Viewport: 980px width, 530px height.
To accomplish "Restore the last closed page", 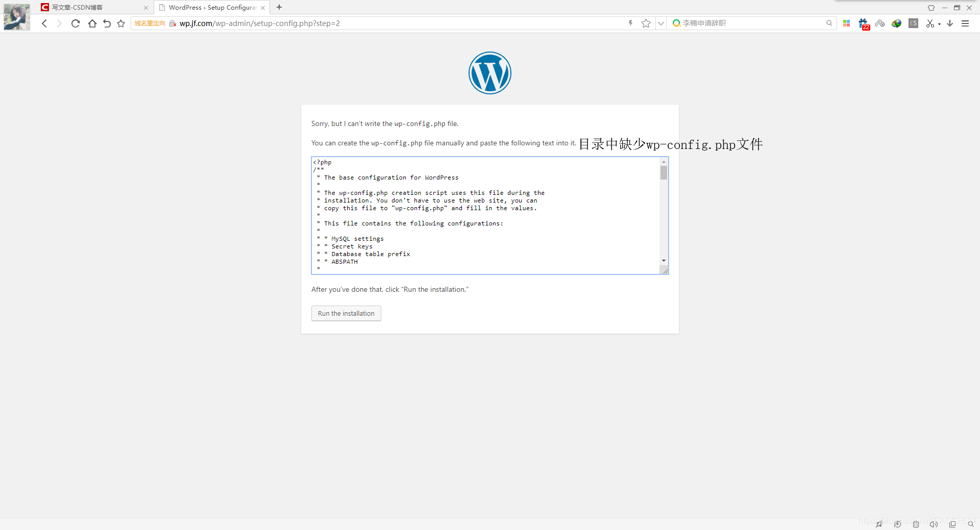I will [107, 23].
